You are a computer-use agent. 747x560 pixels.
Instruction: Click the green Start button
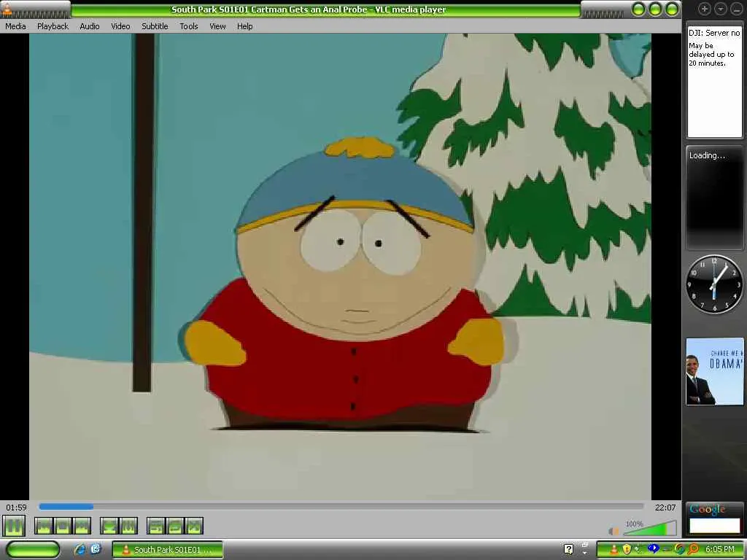[34, 549]
